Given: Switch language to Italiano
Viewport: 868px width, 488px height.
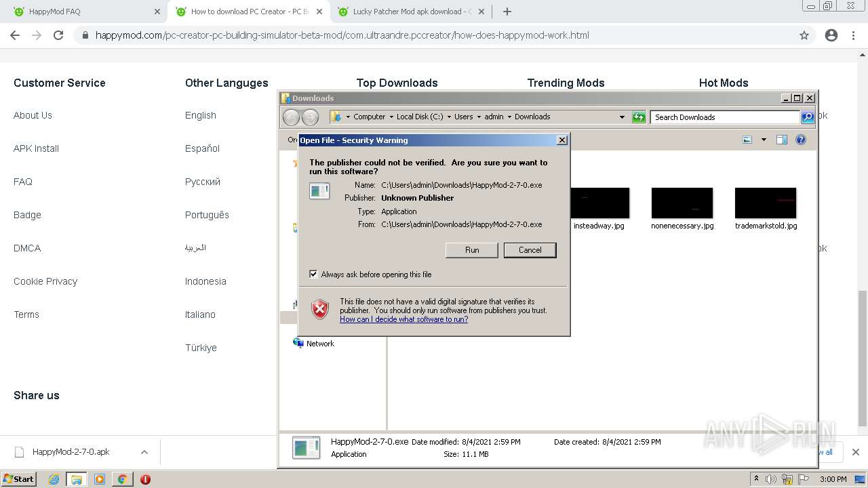Looking at the screenshot, I should (x=200, y=314).
